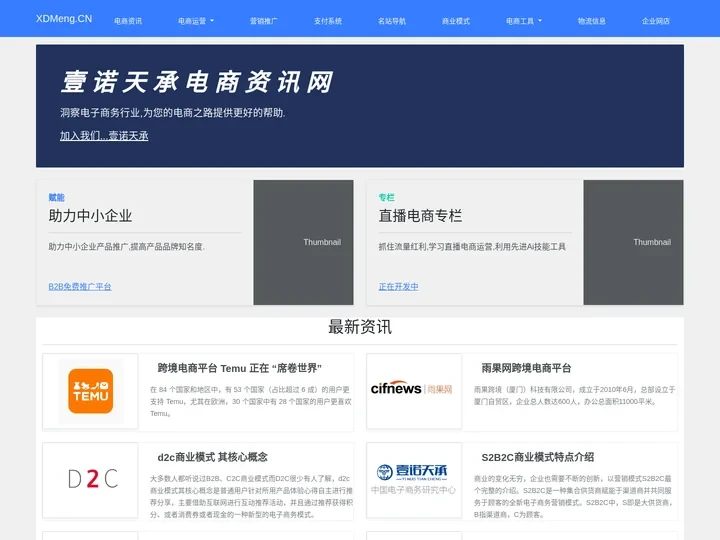The height and width of the screenshot is (540, 720).
Task: Open the XDMeng.CN home logo link
Action: pos(64,19)
